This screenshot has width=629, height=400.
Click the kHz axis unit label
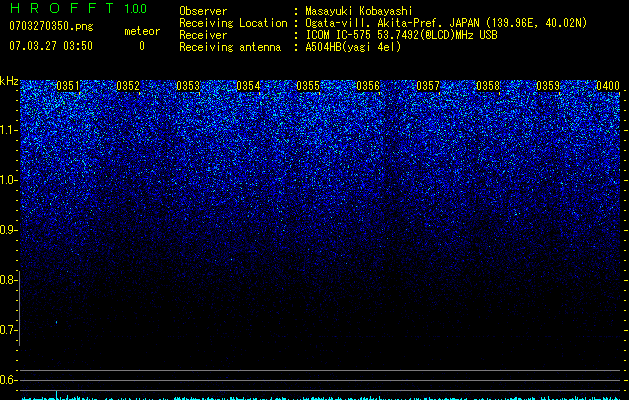pos(9,81)
